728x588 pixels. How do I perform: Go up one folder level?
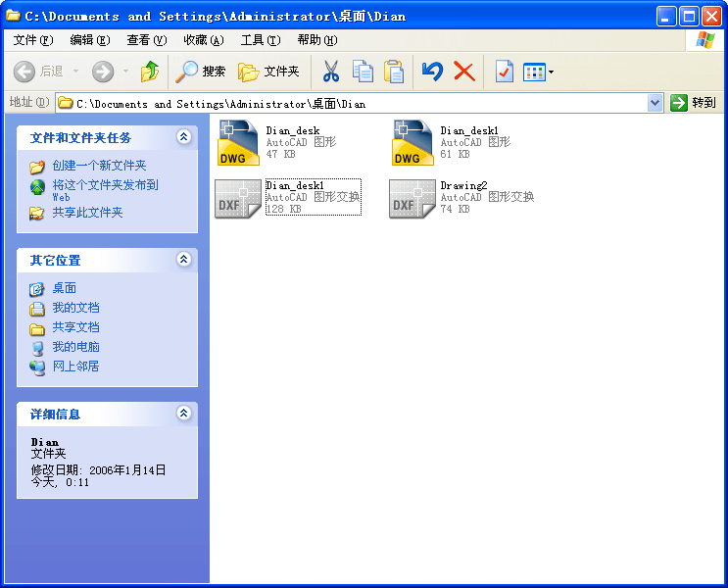pyautogui.click(x=150, y=72)
